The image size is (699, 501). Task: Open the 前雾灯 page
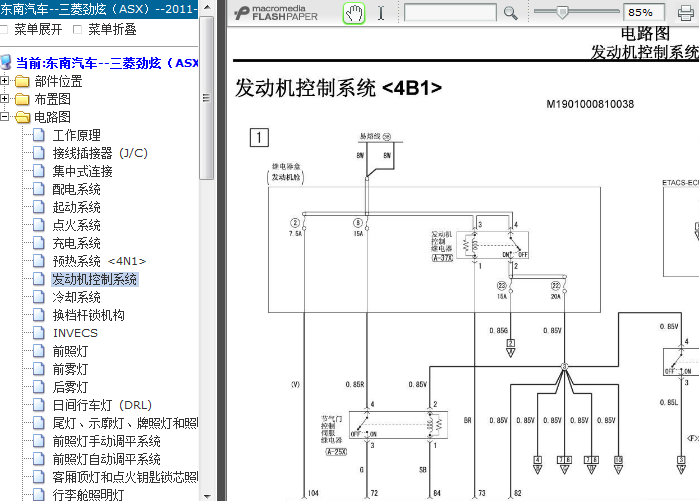(70, 369)
